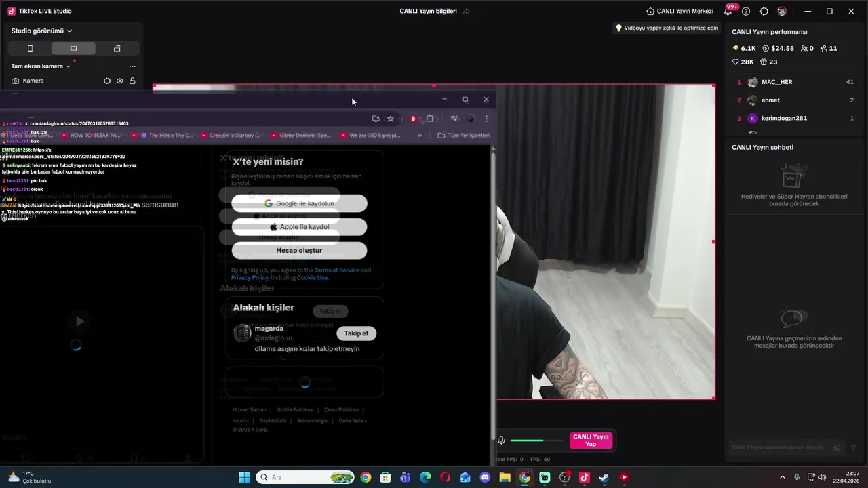
Task: Click the 6.1K diamonds stat
Action: 744,49
